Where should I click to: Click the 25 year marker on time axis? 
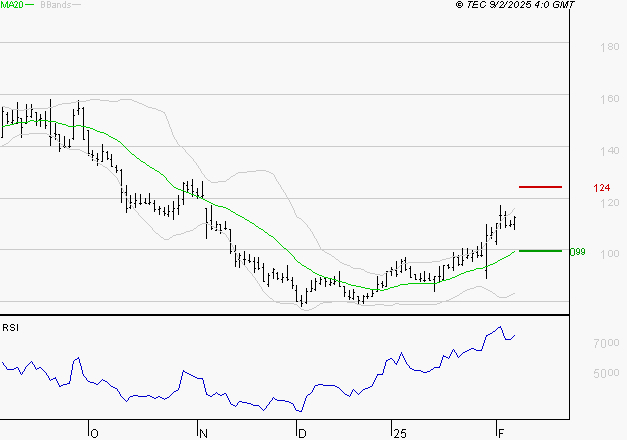(399, 434)
